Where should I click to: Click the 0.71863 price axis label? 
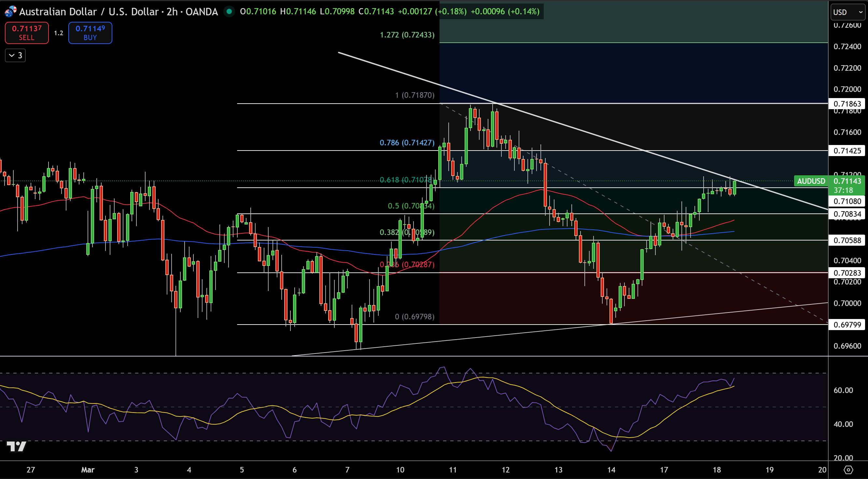tap(847, 104)
